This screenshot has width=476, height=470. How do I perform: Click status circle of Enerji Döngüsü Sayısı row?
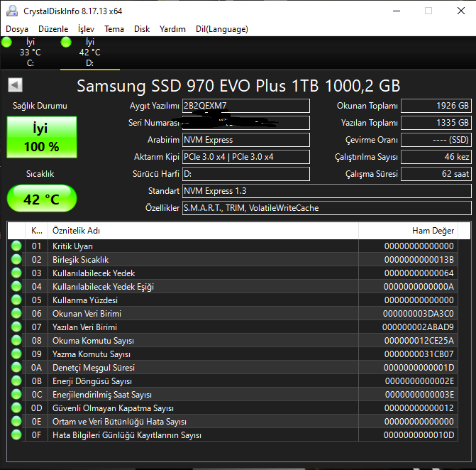point(16,381)
